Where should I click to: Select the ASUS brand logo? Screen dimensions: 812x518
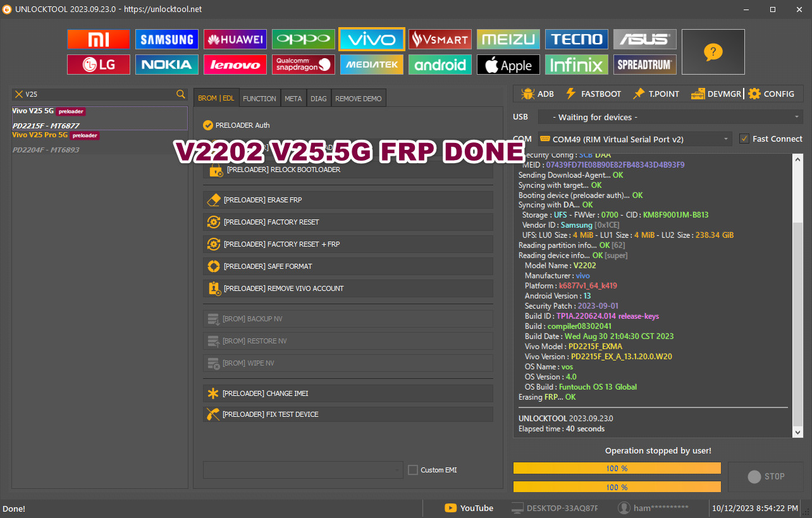645,39
